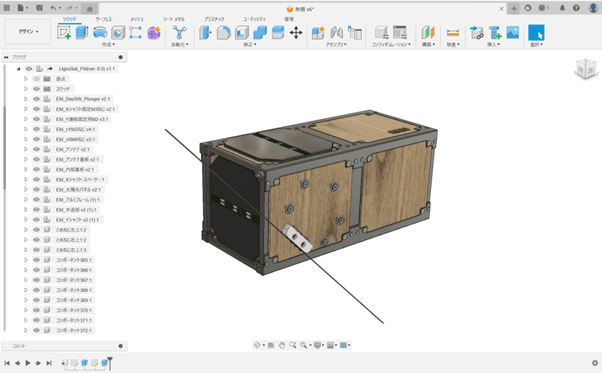Create a New Component

[x=318, y=33]
